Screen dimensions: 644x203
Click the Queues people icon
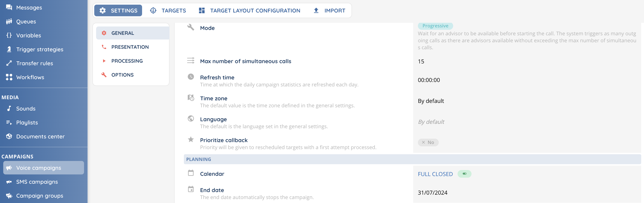pyautogui.click(x=9, y=22)
